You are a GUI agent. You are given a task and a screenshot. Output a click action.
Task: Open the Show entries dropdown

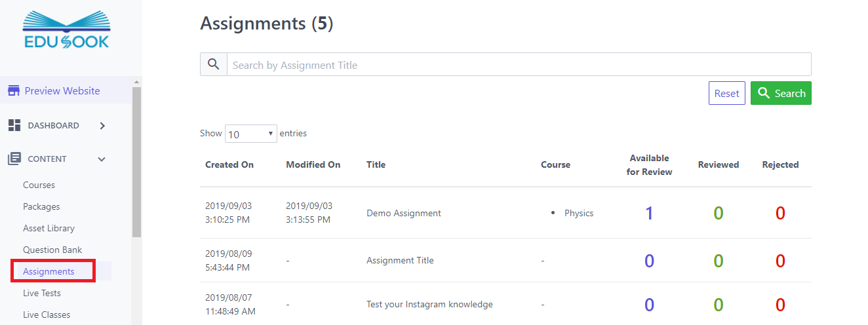point(250,134)
